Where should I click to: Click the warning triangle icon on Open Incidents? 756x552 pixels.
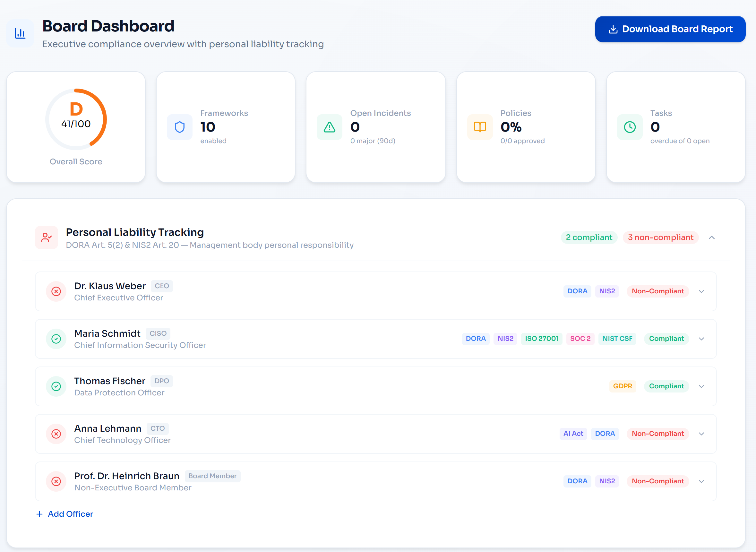click(x=329, y=127)
